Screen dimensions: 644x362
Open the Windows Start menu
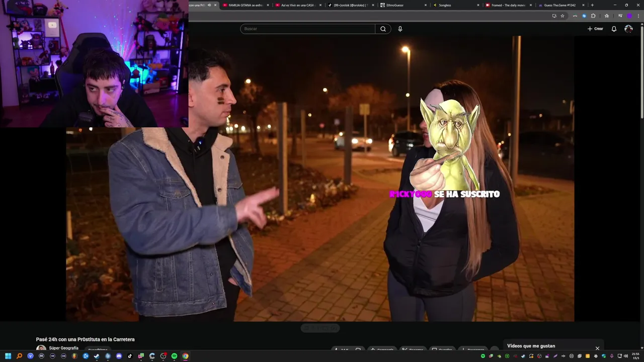coord(8,356)
